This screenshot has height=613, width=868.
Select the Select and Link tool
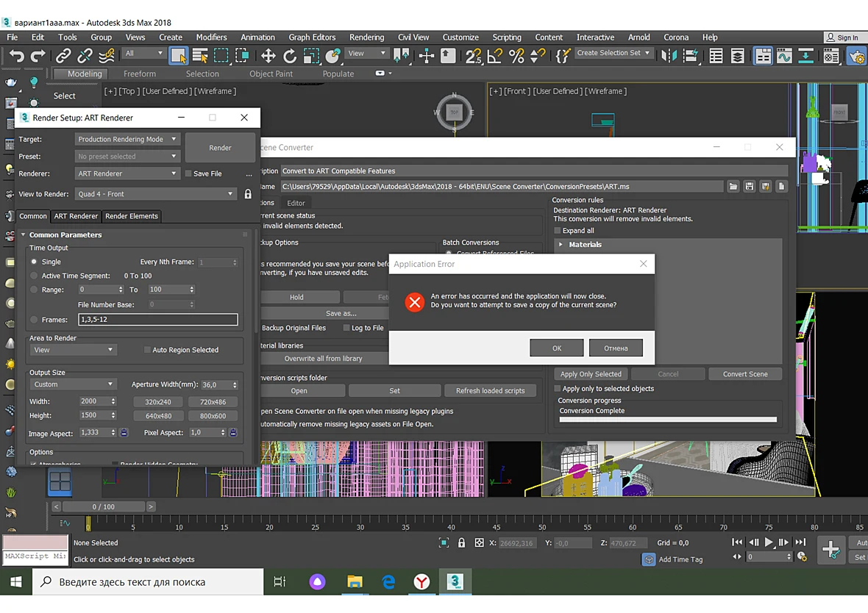(x=63, y=56)
